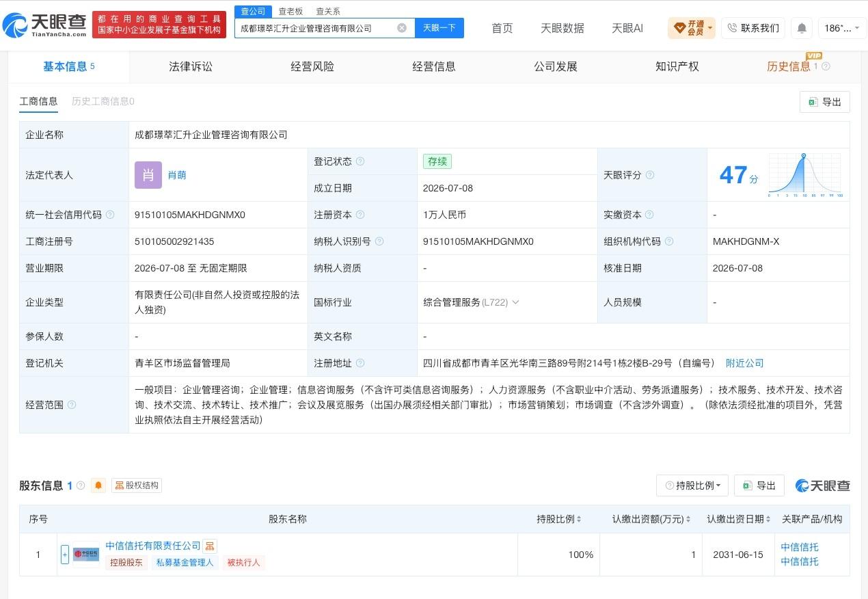
Task: Open the TianYanCha logo homepage
Action: 45,25
